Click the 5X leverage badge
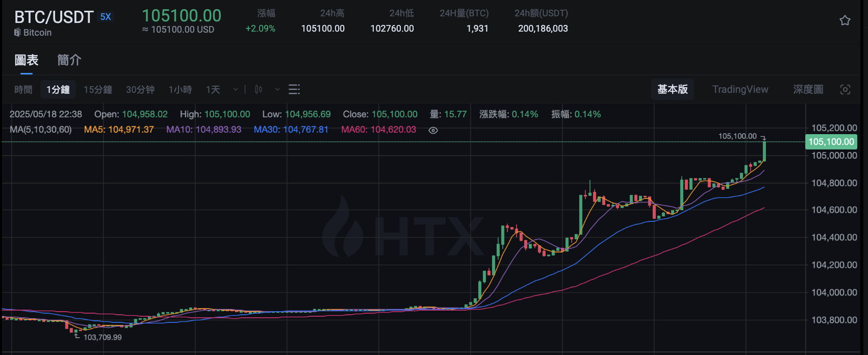The width and height of the screenshot is (868, 355). [106, 17]
